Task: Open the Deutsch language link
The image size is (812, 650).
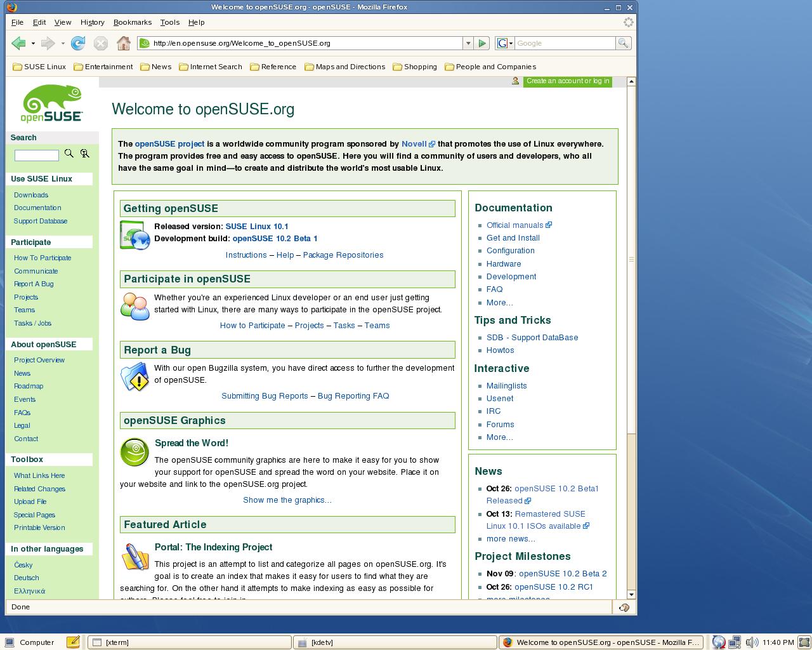Action: 27,578
